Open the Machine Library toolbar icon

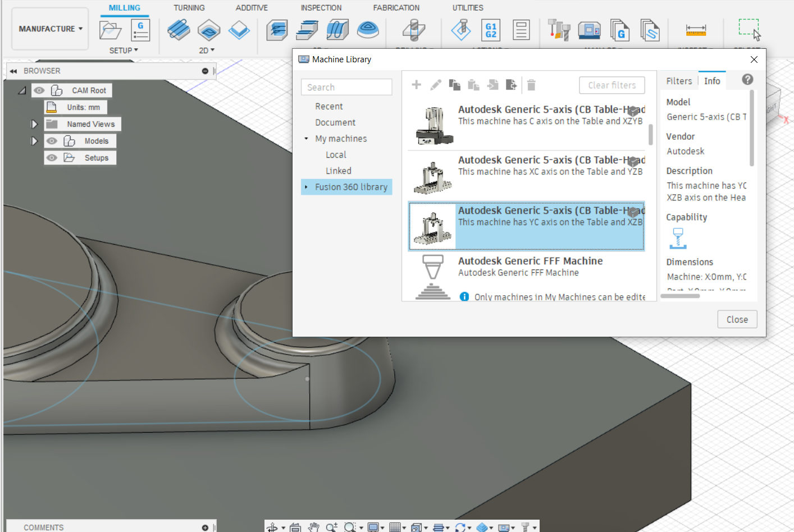tap(589, 30)
